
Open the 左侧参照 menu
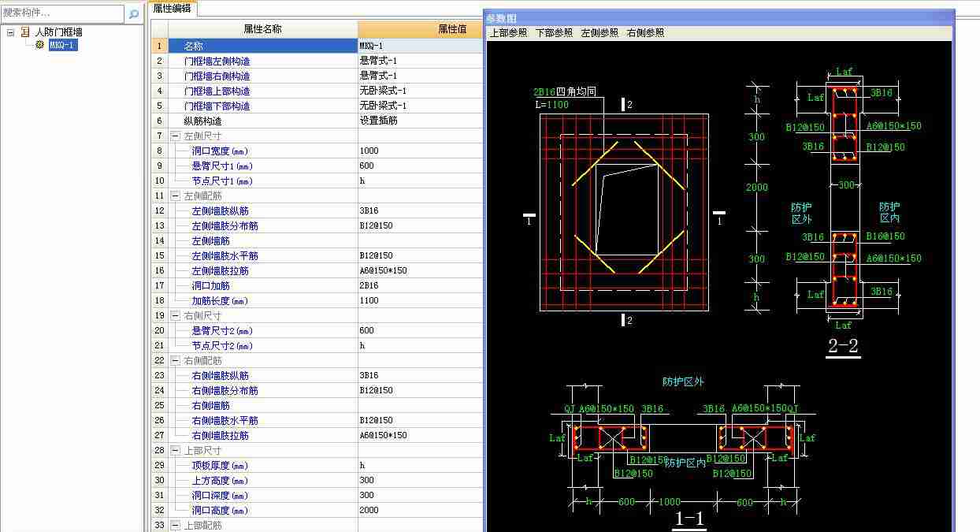[600, 32]
